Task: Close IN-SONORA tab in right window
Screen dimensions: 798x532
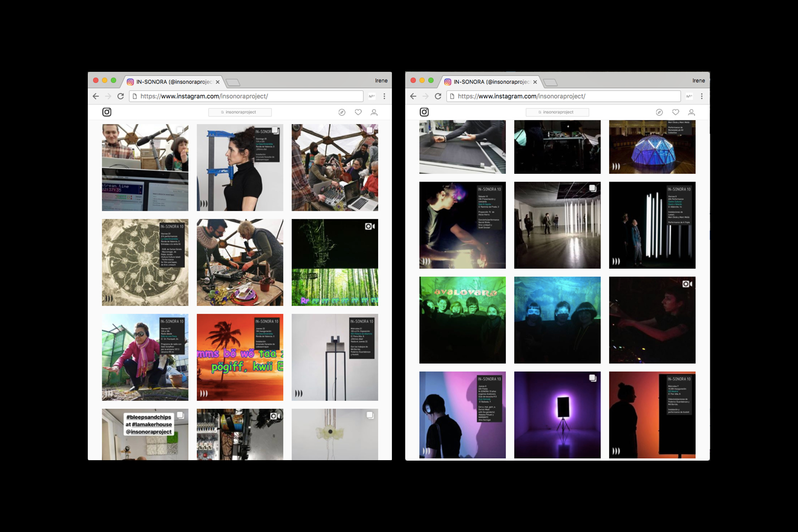Action: (x=535, y=82)
